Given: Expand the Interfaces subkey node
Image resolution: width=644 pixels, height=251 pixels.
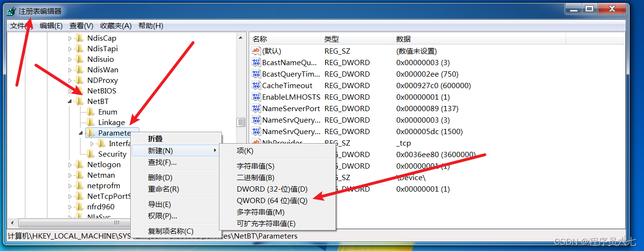Looking at the screenshot, I should click(x=92, y=144).
